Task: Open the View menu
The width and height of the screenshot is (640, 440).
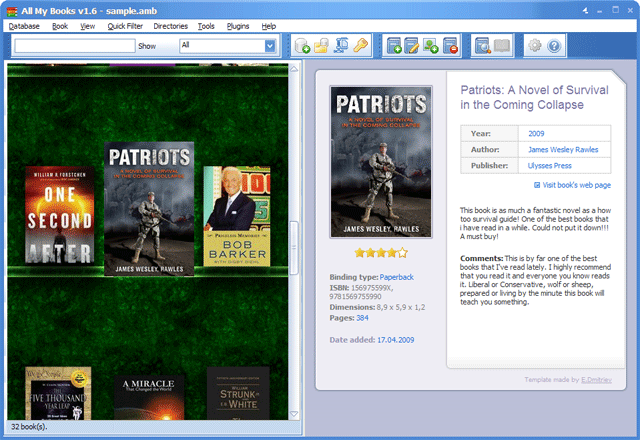Action: click(87, 26)
